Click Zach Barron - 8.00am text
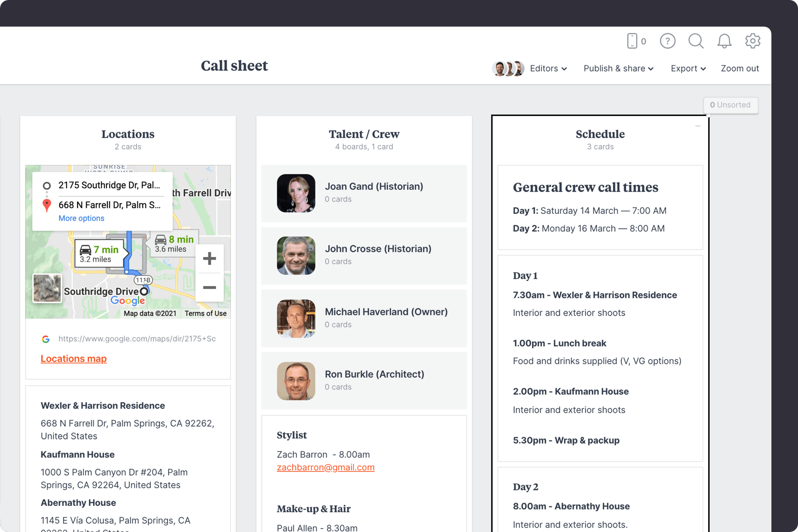Viewport: 798px width, 532px height. point(323,454)
